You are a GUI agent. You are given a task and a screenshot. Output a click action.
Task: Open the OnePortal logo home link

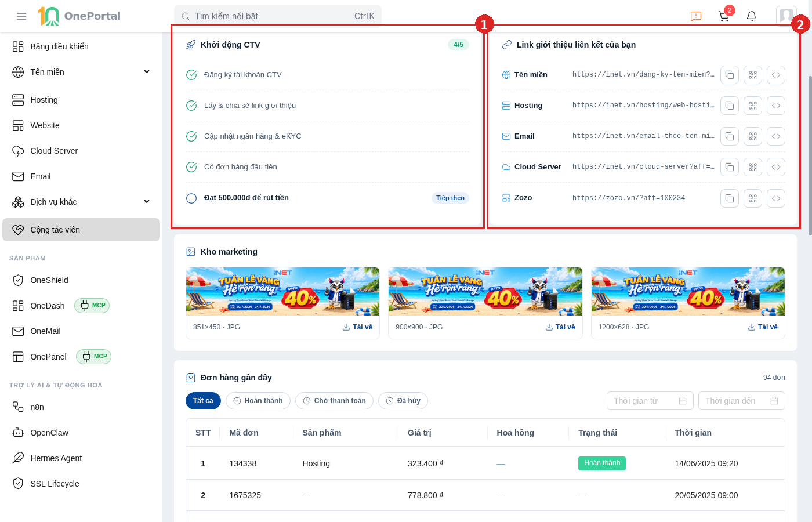(x=79, y=16)
